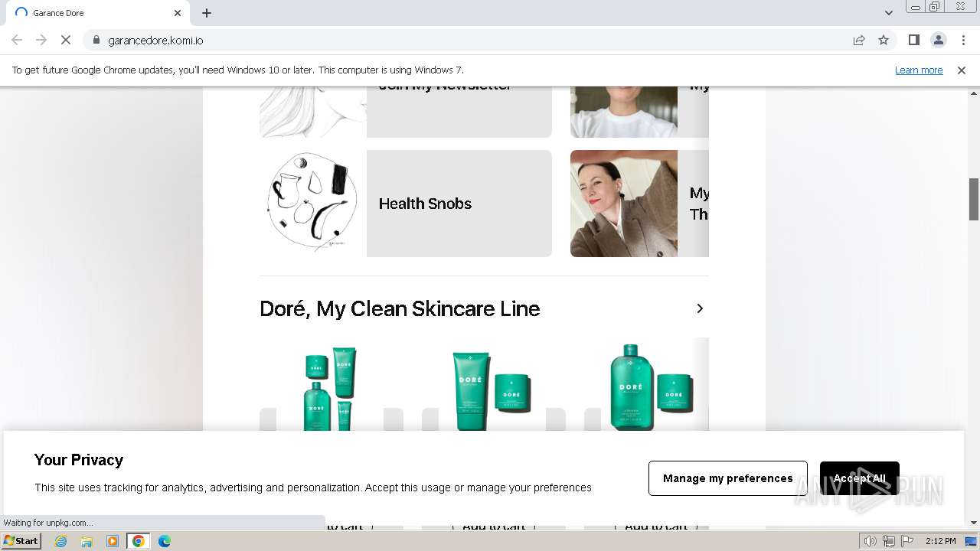Open the top-right portrait photo card
The height and width of the screenshot is (551, 980).
point(639,112)
